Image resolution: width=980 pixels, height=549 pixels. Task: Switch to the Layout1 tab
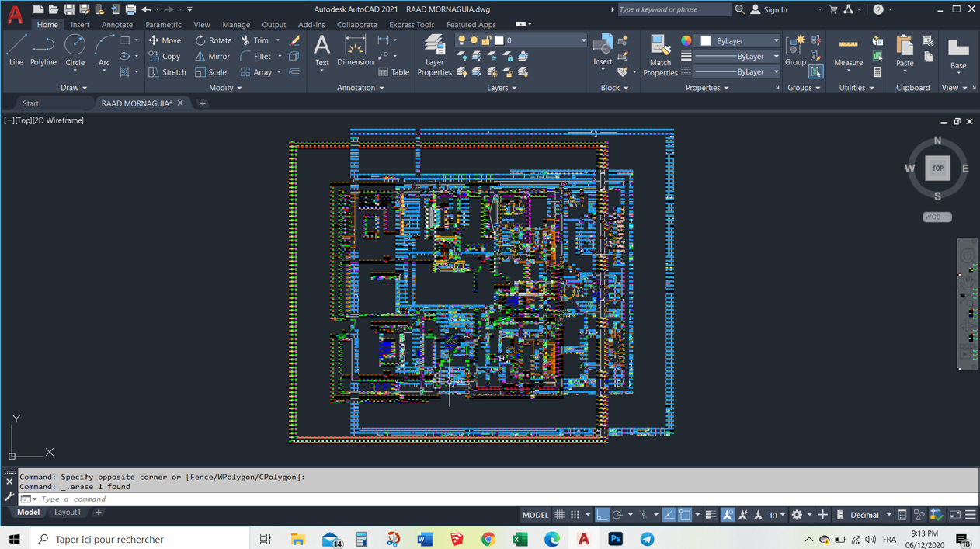(x=68, y=513)
